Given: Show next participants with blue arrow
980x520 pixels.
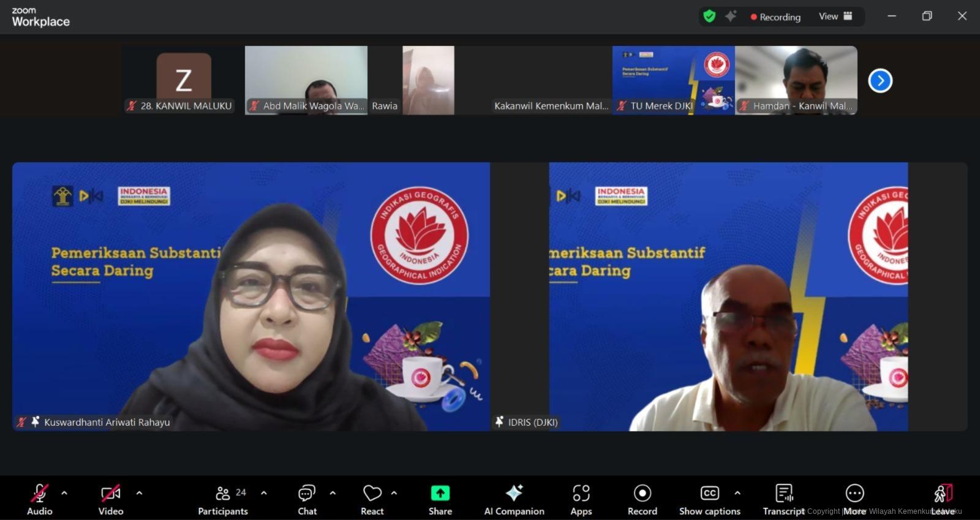Looking at the screenshot, I should [880, 80].
